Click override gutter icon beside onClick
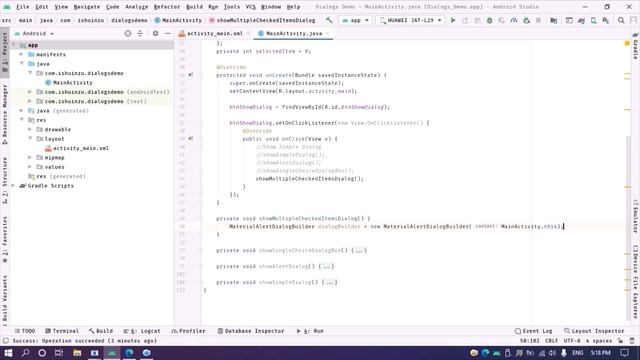 click(x=191, y=139)
